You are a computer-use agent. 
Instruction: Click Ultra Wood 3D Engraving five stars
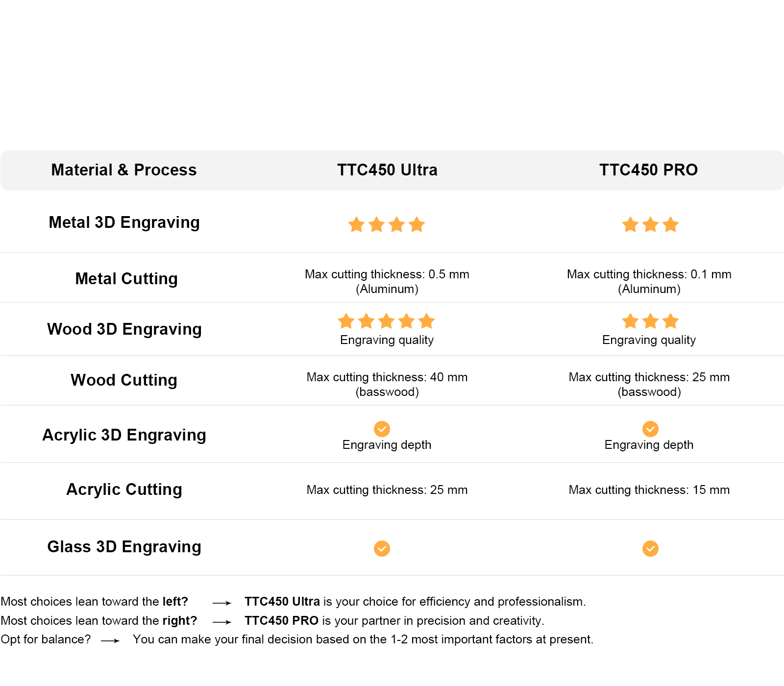point(387,321)
